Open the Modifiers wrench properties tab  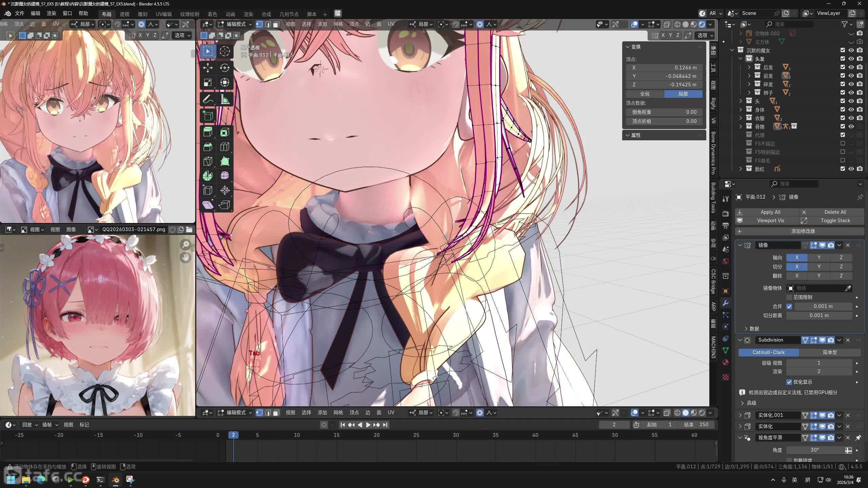[x=726, y=303]
